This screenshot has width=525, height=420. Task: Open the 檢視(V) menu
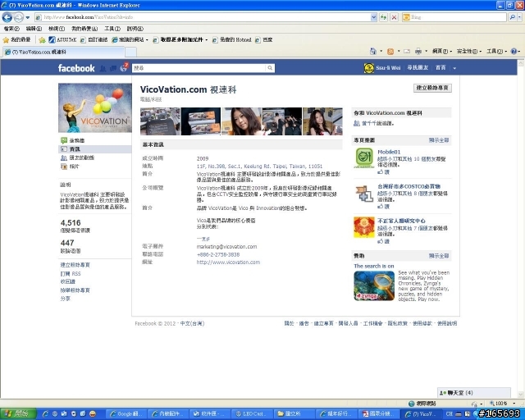tap(57, 29)
